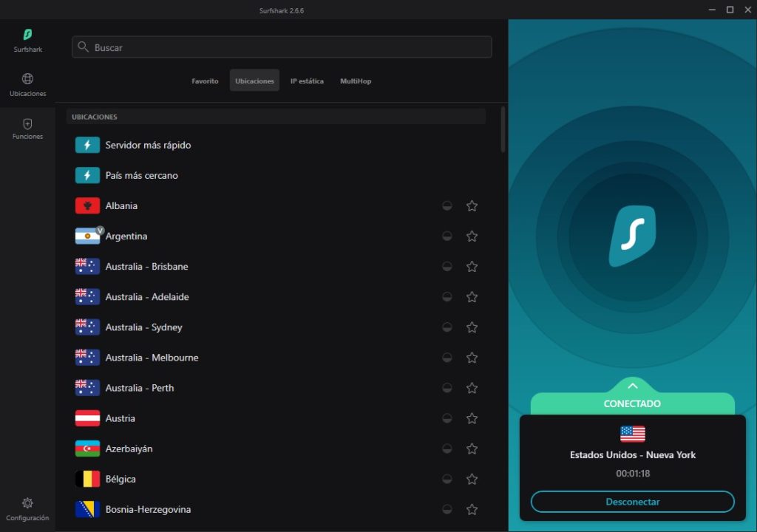Open the Surfshark home sidebar icon
Viewport: 757px width, 532px height.
(x=27, y=35)
